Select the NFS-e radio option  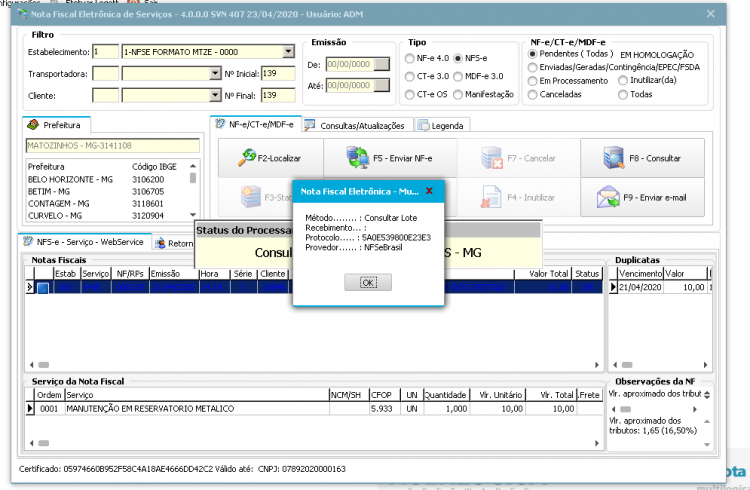tap(458, 58)
